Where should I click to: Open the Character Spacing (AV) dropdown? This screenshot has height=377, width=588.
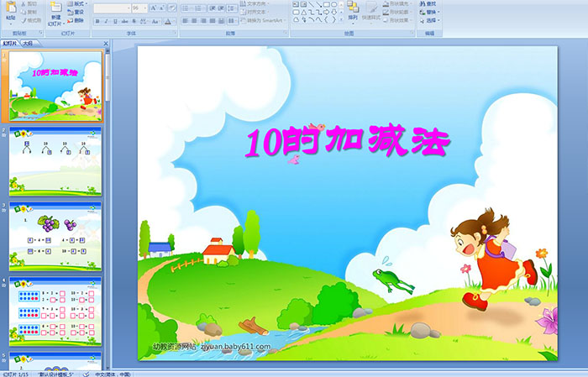[144, 21]
